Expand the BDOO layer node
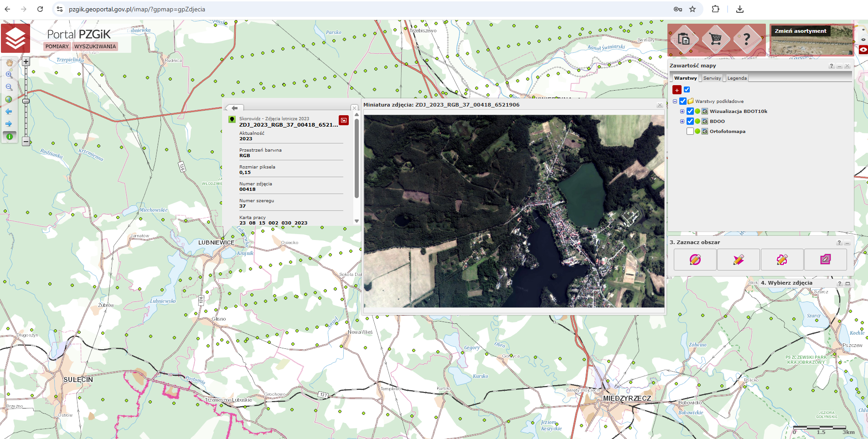868x439 pixels. pos(682,122)
